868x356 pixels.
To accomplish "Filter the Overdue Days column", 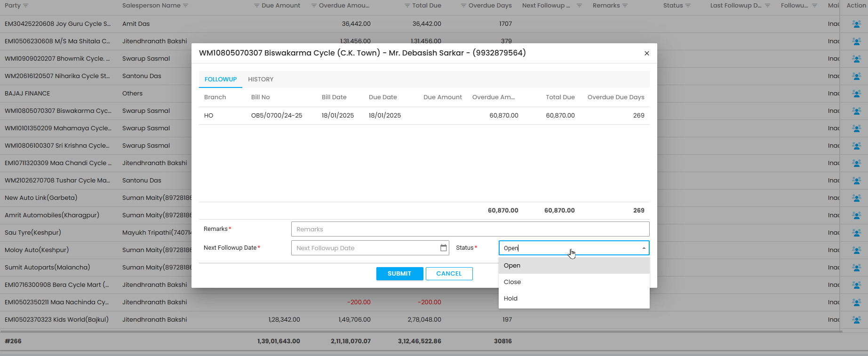I will point(463,6).
